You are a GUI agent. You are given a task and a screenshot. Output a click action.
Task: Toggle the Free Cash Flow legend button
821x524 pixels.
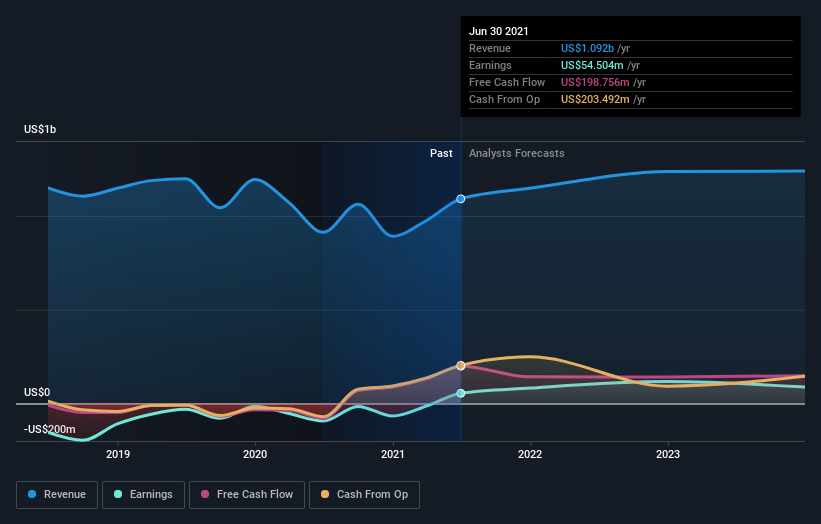(247, 495)
